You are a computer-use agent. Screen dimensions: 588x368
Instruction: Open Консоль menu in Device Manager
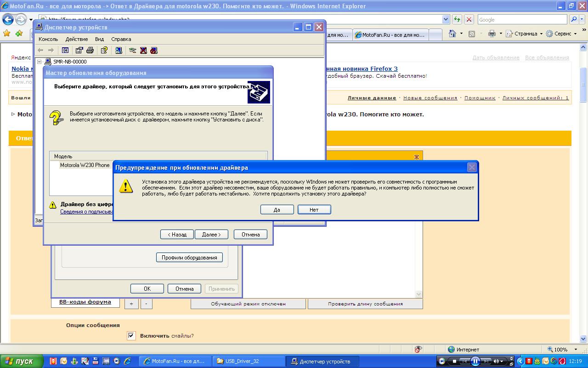(x=48, y=39)
